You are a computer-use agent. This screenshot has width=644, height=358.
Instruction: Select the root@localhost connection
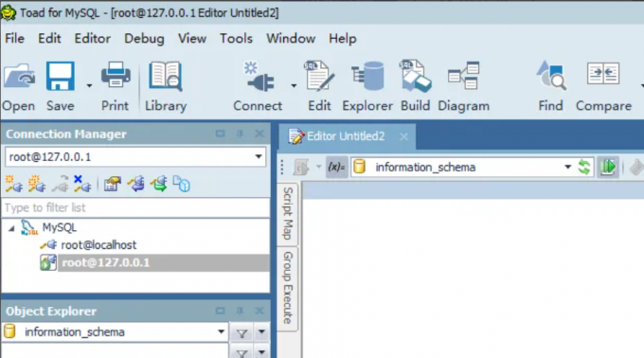click(98, 245)
